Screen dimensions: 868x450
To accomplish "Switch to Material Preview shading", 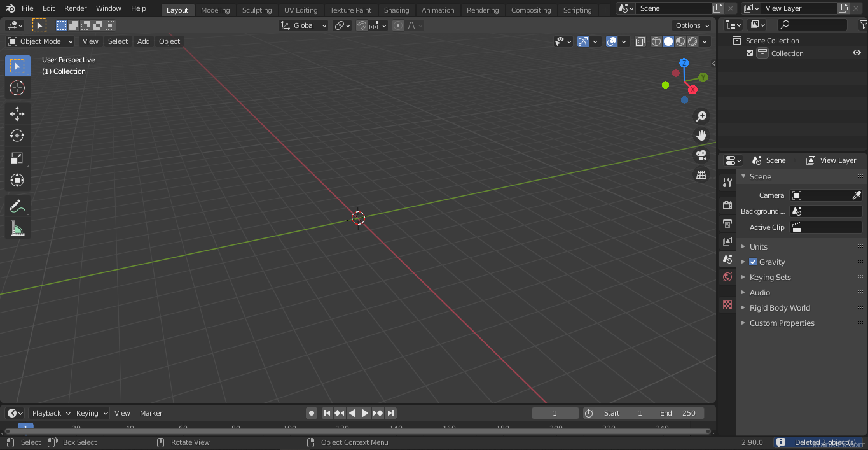I will (680, 41).
